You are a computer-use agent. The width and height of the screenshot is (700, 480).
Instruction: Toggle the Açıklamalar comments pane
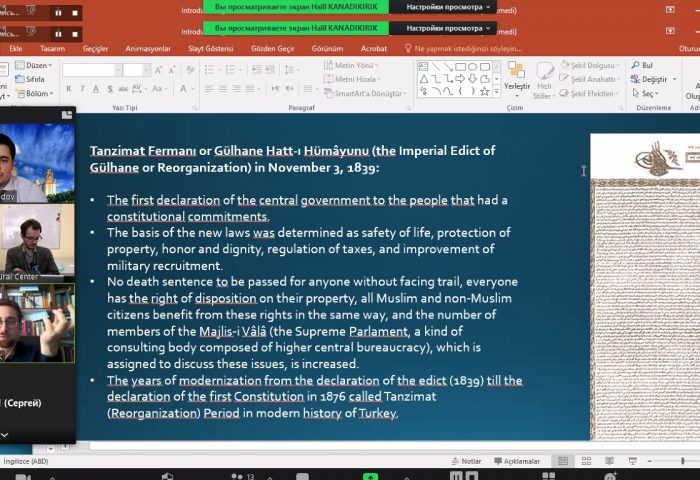(515, 461)
